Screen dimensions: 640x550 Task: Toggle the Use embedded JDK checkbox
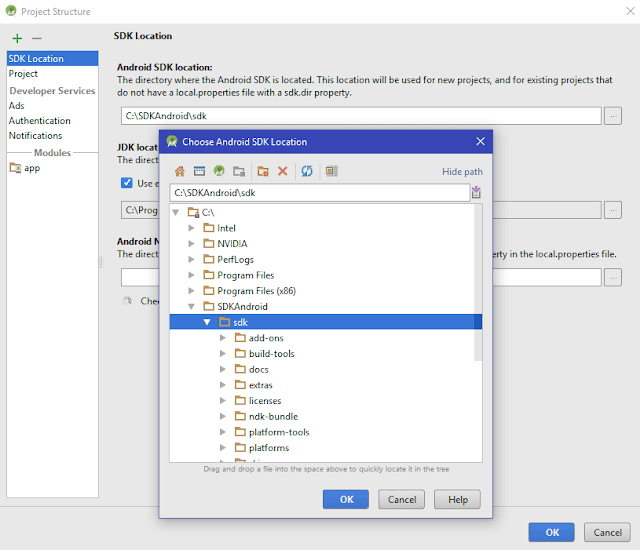(127, 183)
